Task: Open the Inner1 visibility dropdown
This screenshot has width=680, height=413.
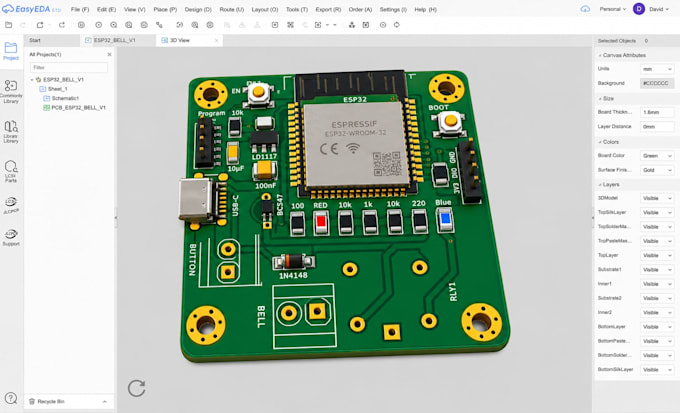Action: click(657, 284)
